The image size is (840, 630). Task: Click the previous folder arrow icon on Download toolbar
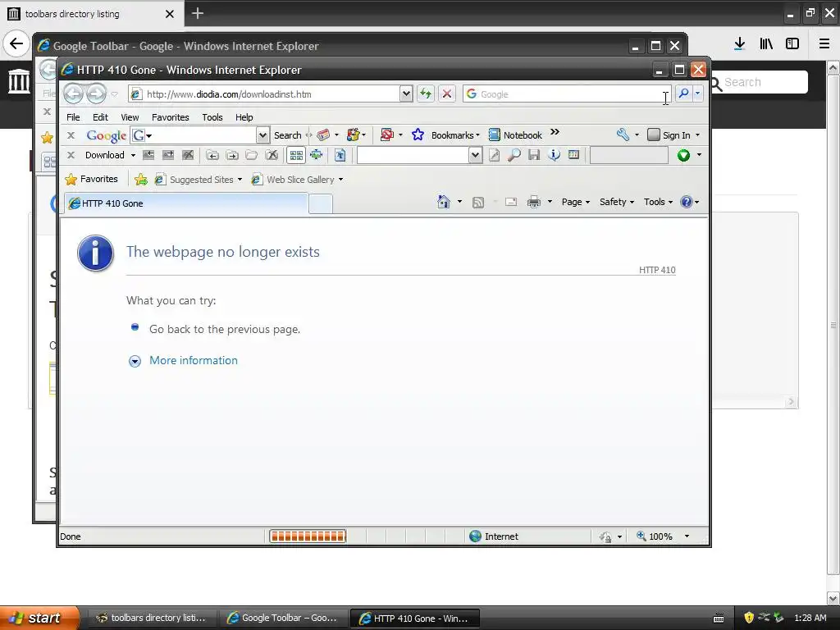coord(212,155)
